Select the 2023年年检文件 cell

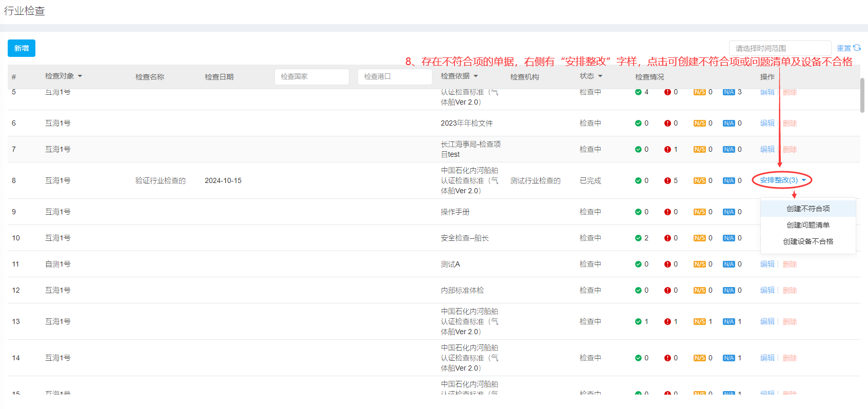pyautogui.click(x=466, y=123)
